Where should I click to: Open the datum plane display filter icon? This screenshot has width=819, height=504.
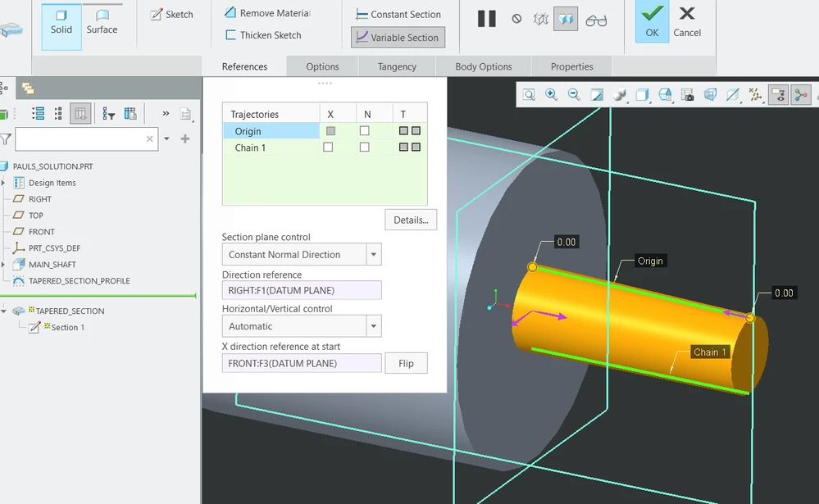pos(733,94)
